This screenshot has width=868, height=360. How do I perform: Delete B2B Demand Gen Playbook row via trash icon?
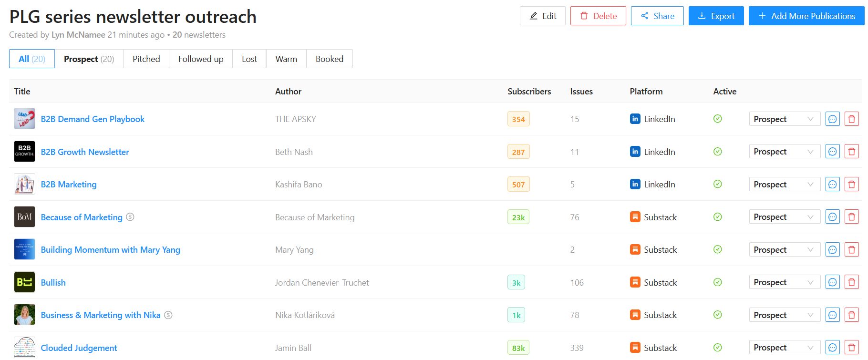coord(852,119)
